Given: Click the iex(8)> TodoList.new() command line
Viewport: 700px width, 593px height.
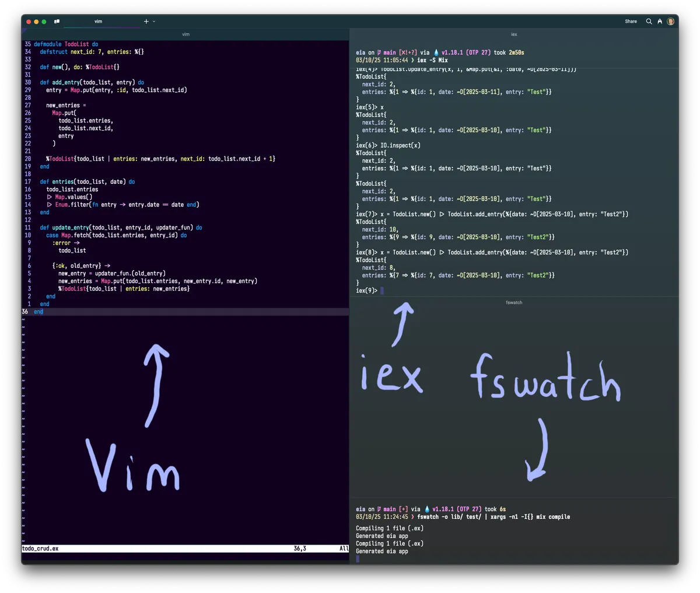Looking at the screenshot, I should pyautogui.click(x=492, y=253).
